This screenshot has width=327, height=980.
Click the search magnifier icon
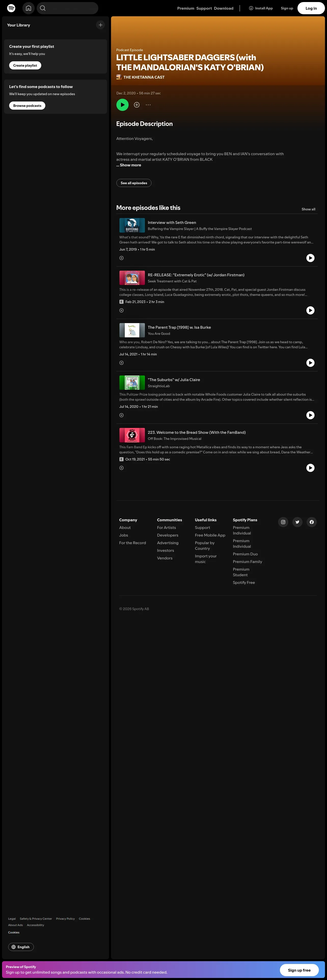coord(43,8)
